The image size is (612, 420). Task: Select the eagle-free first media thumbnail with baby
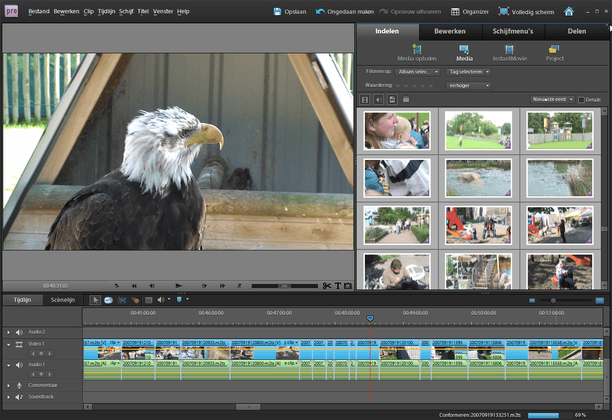point(396,129)
